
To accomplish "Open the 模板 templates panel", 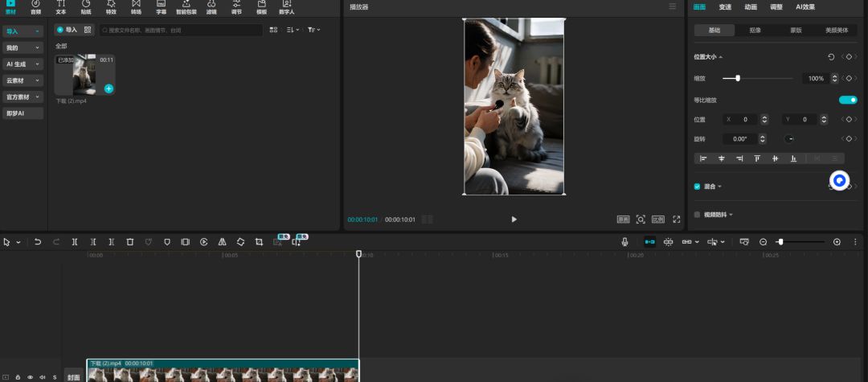I will [x=262, y=7].
